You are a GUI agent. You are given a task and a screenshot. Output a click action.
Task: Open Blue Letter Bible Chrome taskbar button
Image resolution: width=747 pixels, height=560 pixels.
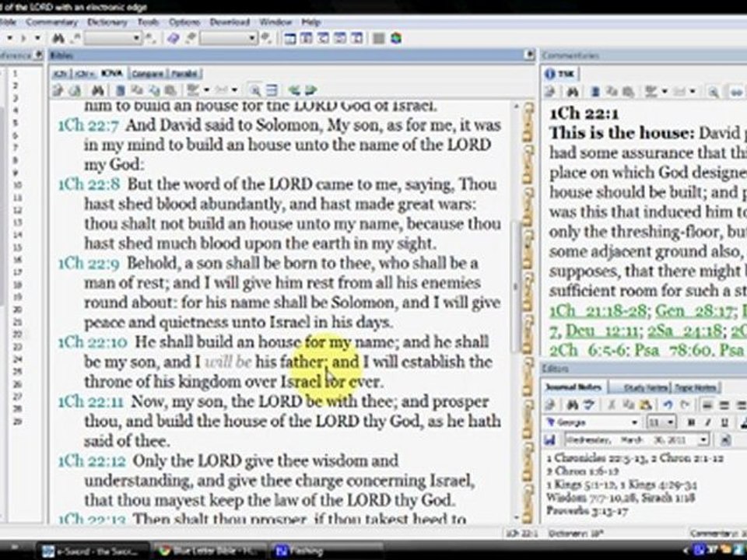point(207,551)
